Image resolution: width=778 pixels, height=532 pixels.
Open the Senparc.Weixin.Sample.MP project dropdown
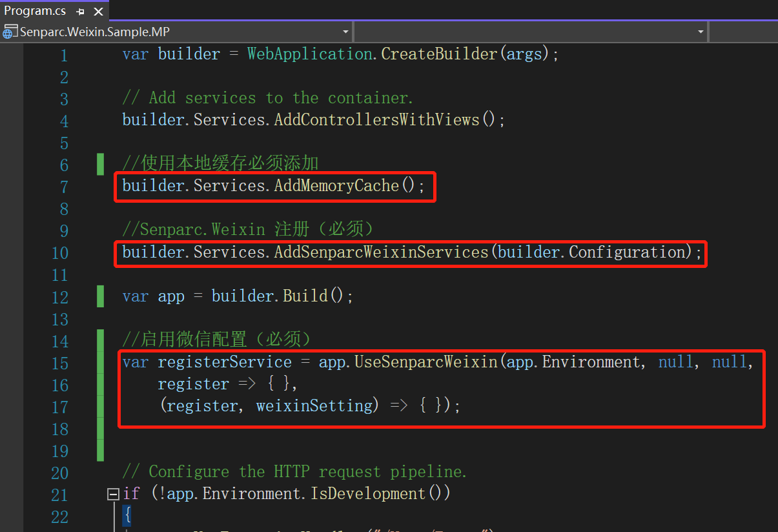[345, 32]
